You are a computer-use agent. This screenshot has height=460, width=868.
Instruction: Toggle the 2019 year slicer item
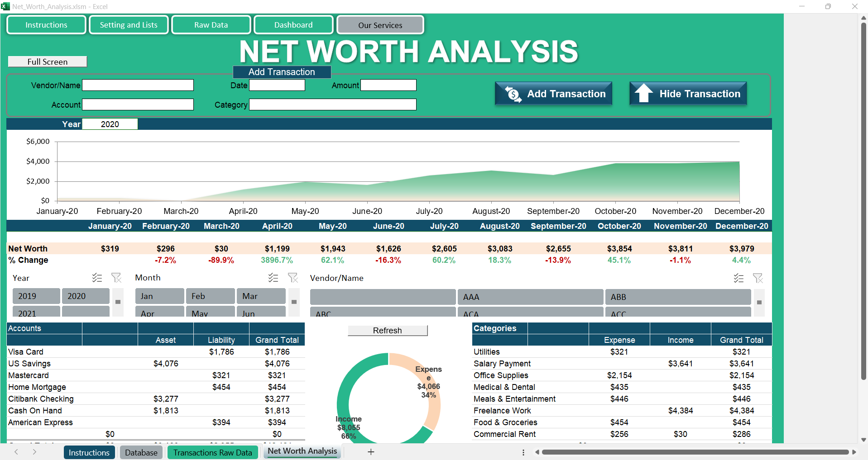coord(36,296)
